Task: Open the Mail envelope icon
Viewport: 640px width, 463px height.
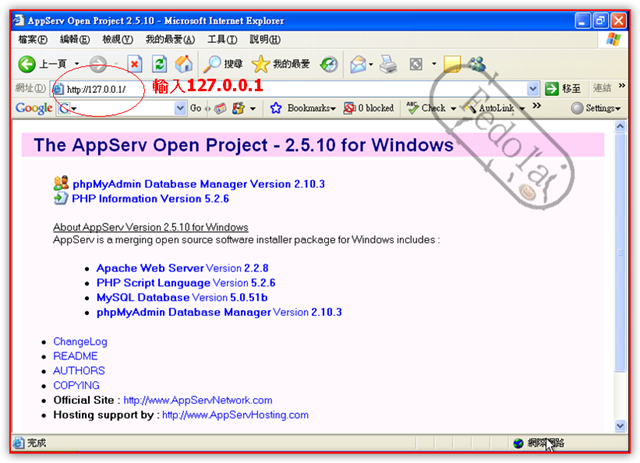Action: pos(358,64)
